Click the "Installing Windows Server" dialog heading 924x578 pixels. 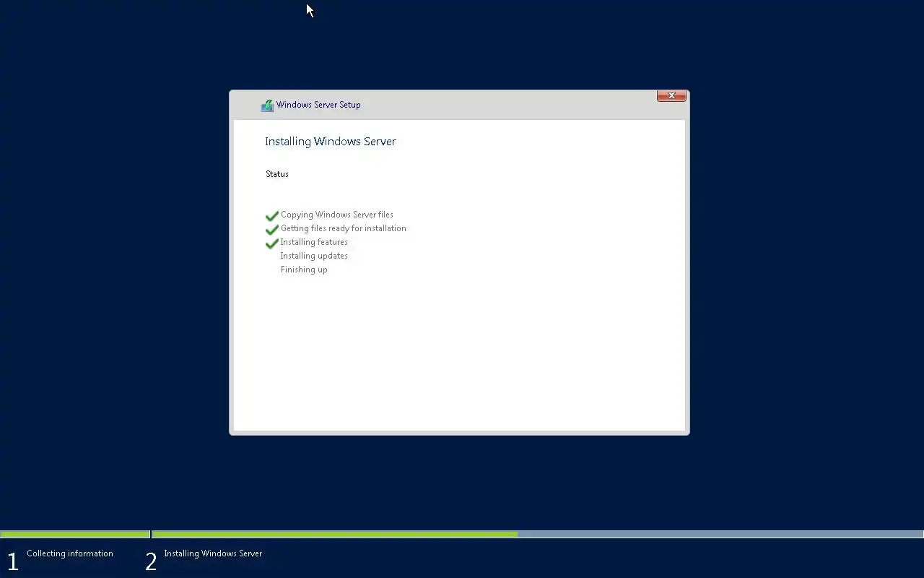(331, 142)
